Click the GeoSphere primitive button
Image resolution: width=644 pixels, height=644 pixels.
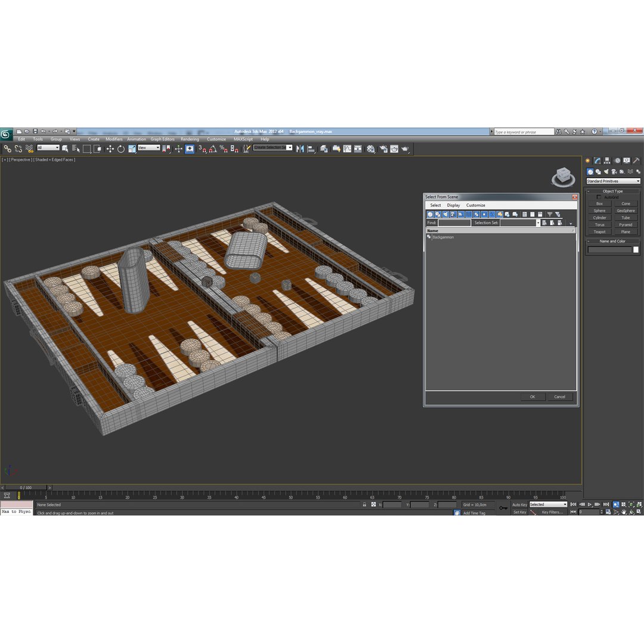[x=626, y=210]
